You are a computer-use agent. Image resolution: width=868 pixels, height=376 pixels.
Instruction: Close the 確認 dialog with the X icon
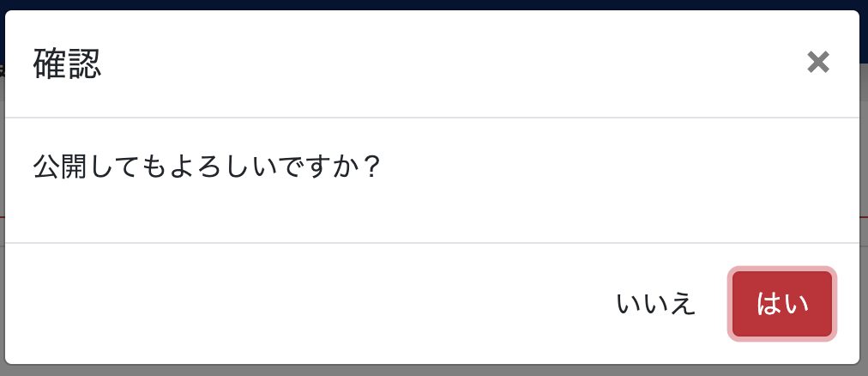click(817, 62)
